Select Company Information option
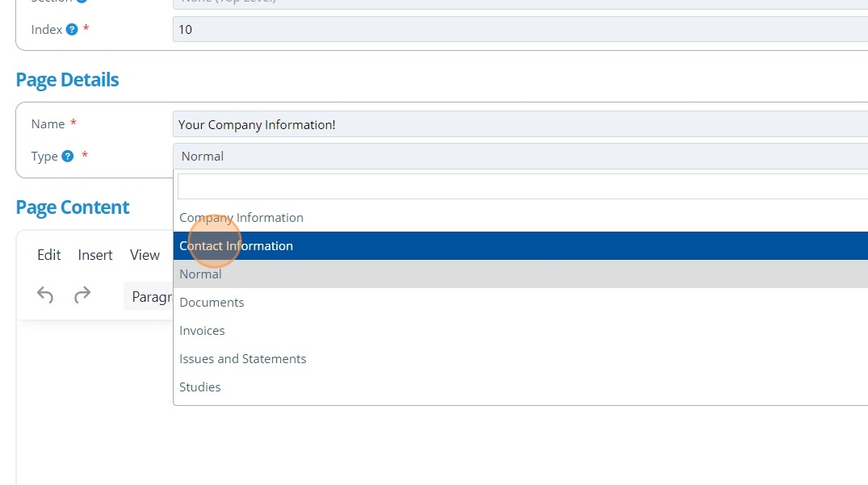This screenshot has height=485, width=868. click(x=520, y=217)
